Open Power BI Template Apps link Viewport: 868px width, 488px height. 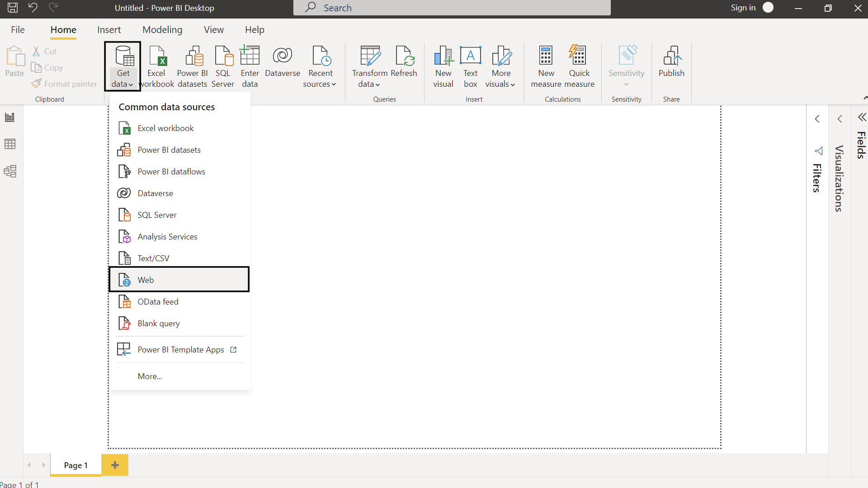pos(179,350)
